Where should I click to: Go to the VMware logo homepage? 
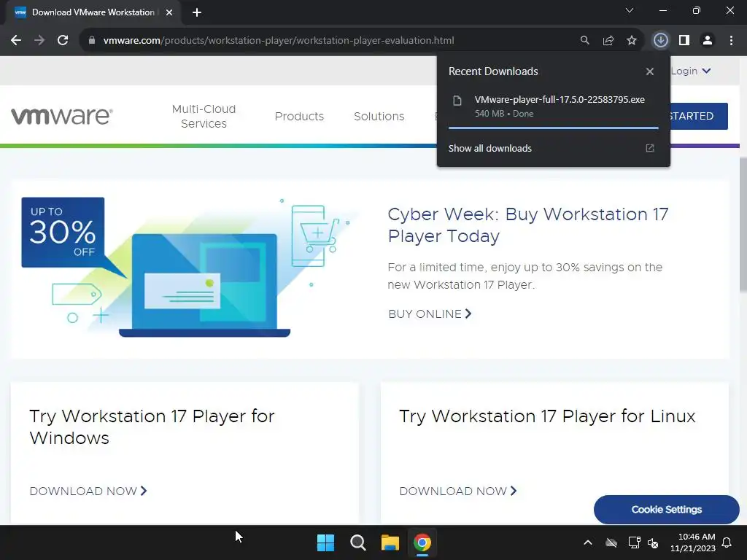[x=62, y=116]
